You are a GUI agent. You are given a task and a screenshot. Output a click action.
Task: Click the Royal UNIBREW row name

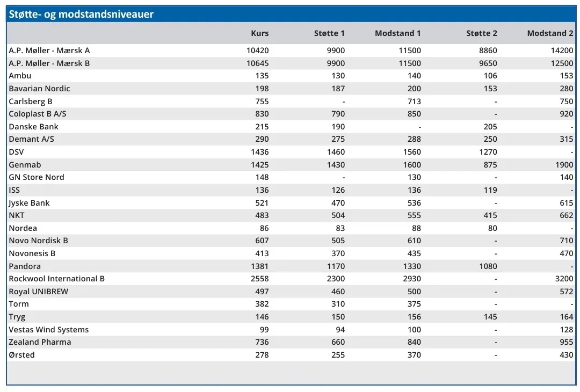(39, 292)
